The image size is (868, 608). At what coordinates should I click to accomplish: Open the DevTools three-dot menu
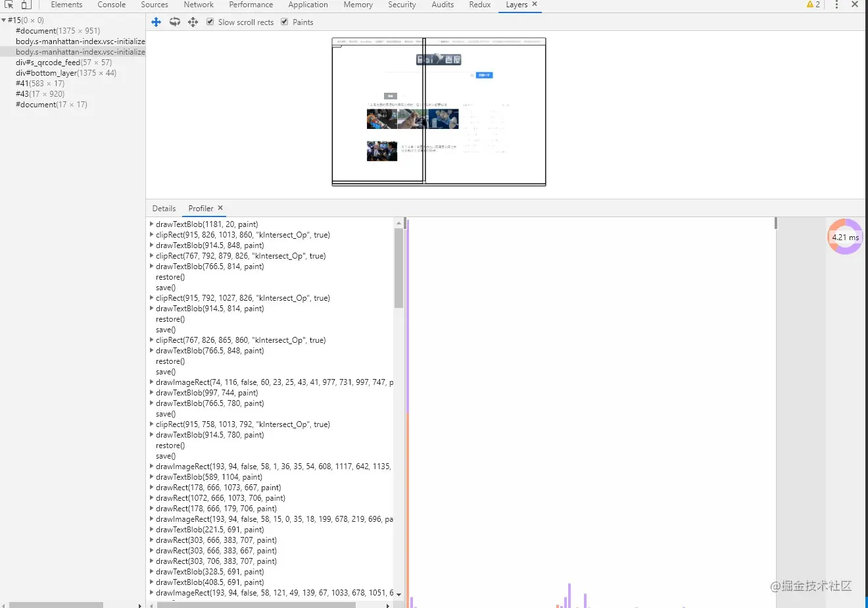(x=836, y=5)
